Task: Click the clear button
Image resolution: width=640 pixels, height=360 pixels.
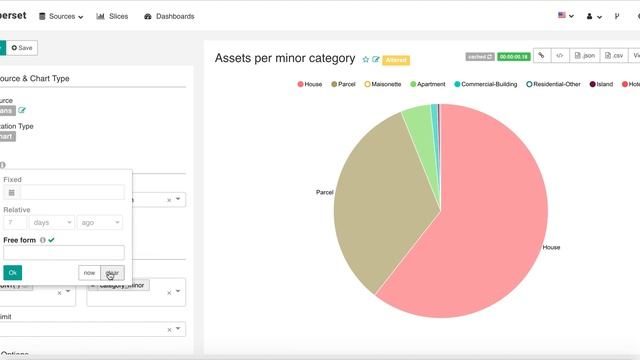Action: click(x=112, y=273)
